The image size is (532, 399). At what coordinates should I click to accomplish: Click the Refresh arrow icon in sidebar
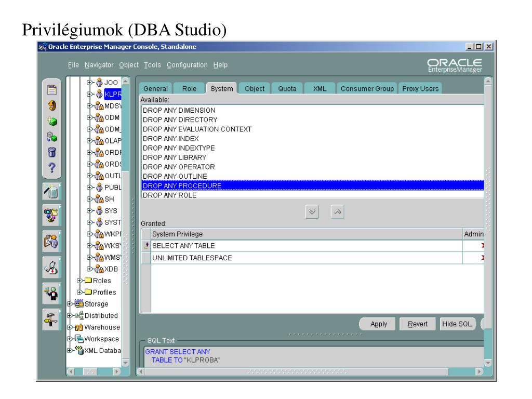pyautogui.click(x=52, y=105)
